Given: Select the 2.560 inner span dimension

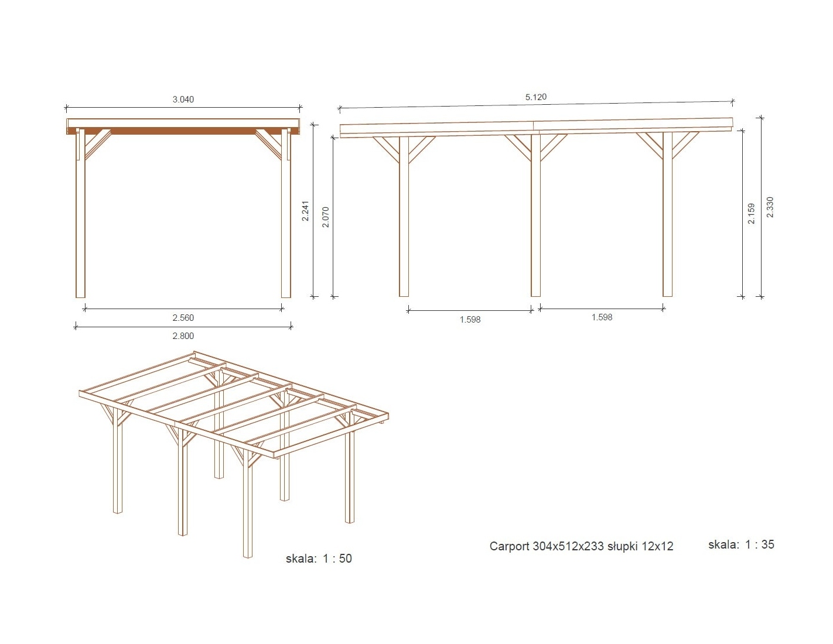Looking at the screenshot, I should (x=183, y=318).
